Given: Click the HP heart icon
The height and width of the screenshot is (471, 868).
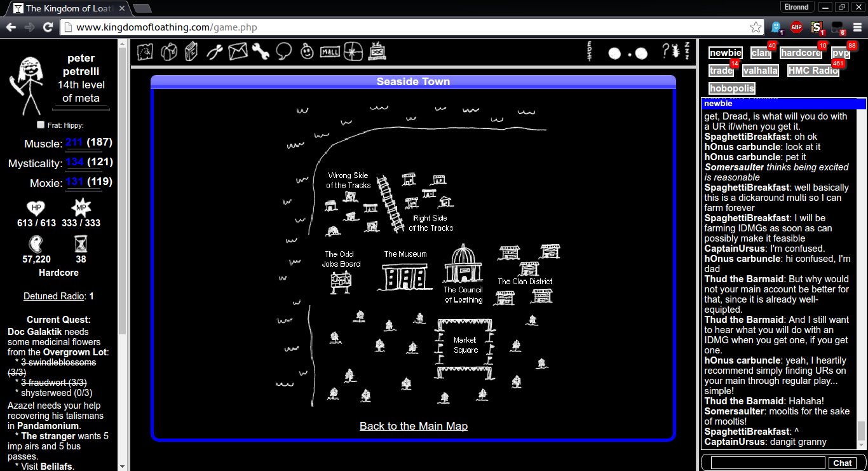Looking at the screenshot, I should click(x=36, y=208).
